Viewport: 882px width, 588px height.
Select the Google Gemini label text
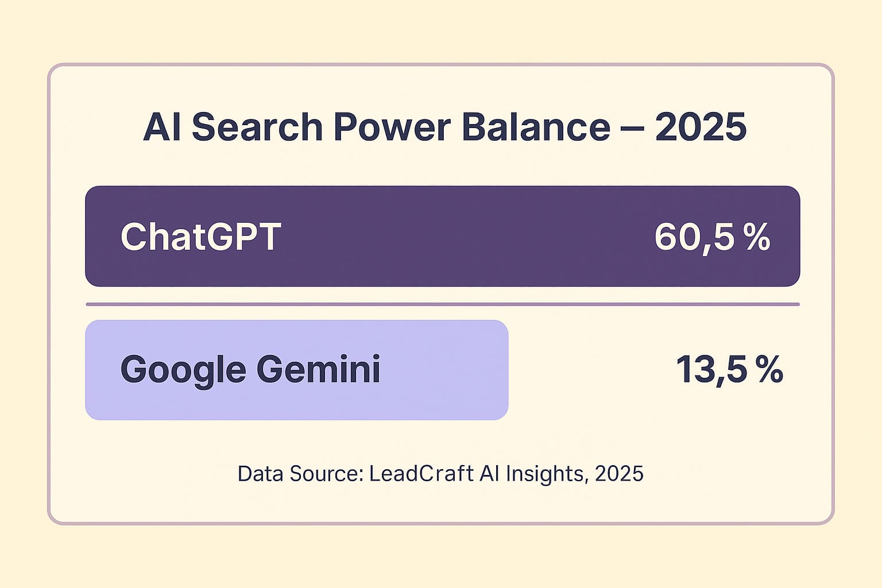pos(250,369)
